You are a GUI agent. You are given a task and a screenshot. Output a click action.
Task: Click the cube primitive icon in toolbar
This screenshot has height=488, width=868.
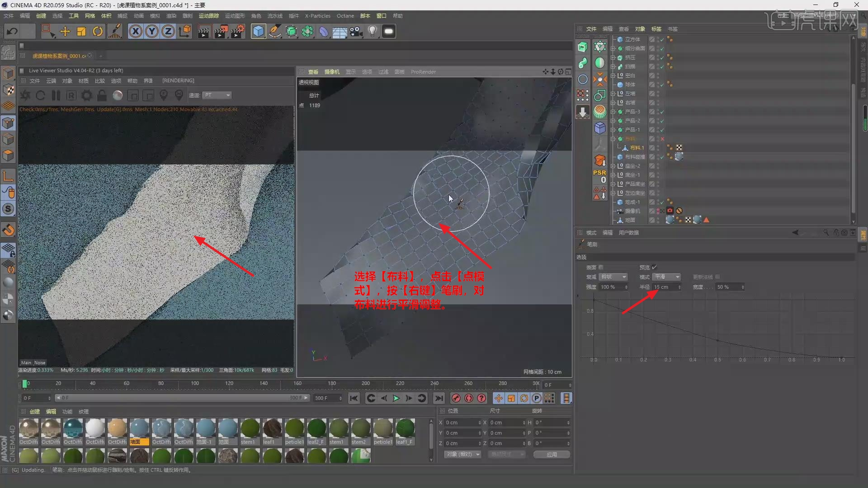click(x=258, y=31)
